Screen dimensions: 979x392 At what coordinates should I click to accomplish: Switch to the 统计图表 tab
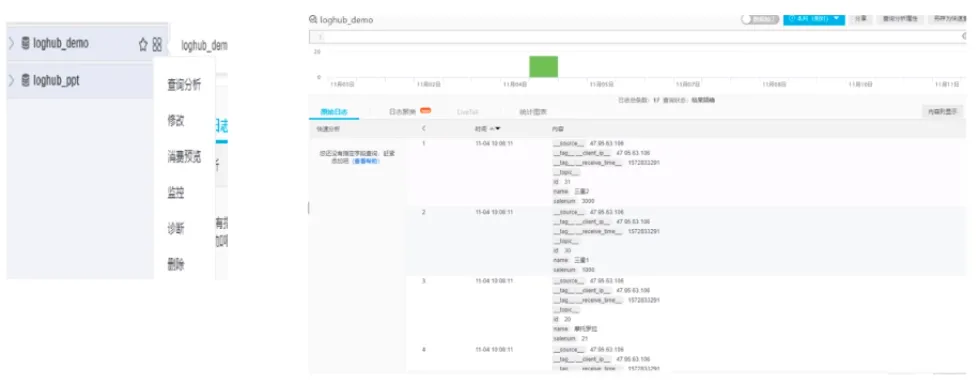[533, 112]
